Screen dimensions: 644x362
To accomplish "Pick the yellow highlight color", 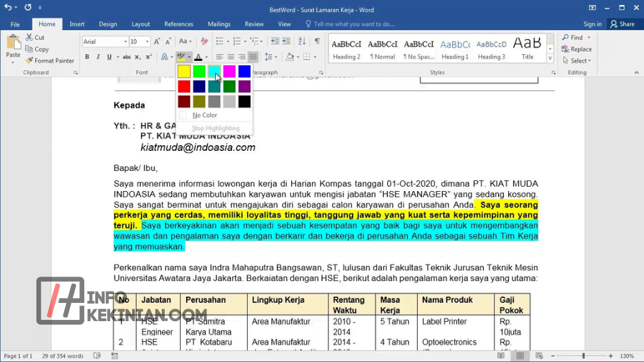I will [x=184, y=72].
